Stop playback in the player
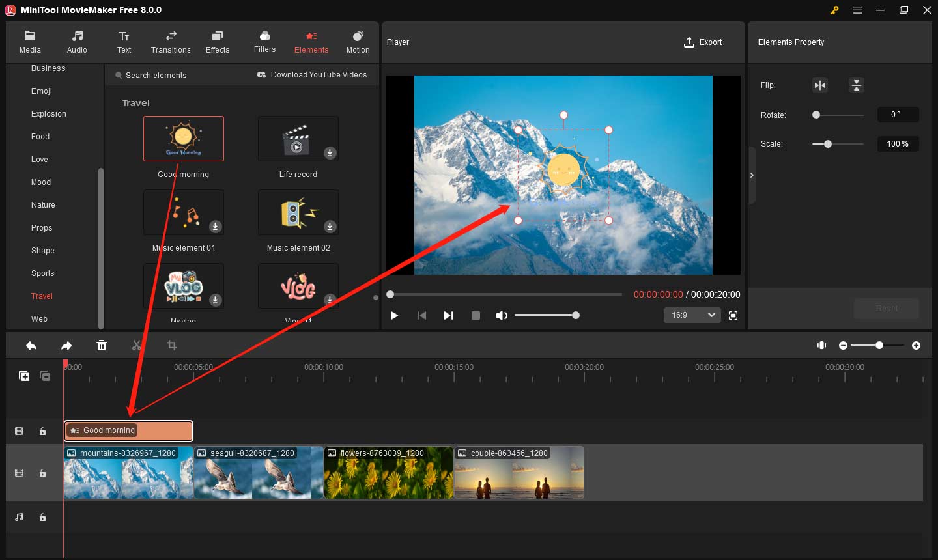 point(476,315)
